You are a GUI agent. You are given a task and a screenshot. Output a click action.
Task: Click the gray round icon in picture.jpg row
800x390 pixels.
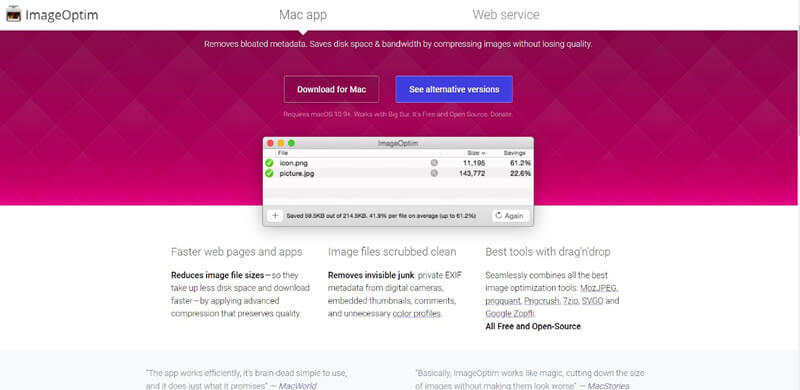434,174
